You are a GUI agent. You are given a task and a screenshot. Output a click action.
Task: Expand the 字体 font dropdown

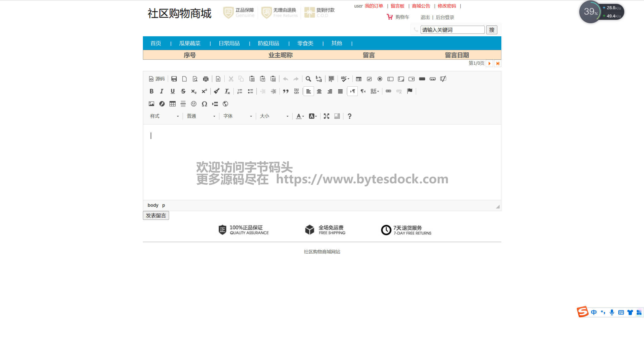pyautogui.click(x=237, y=116)
